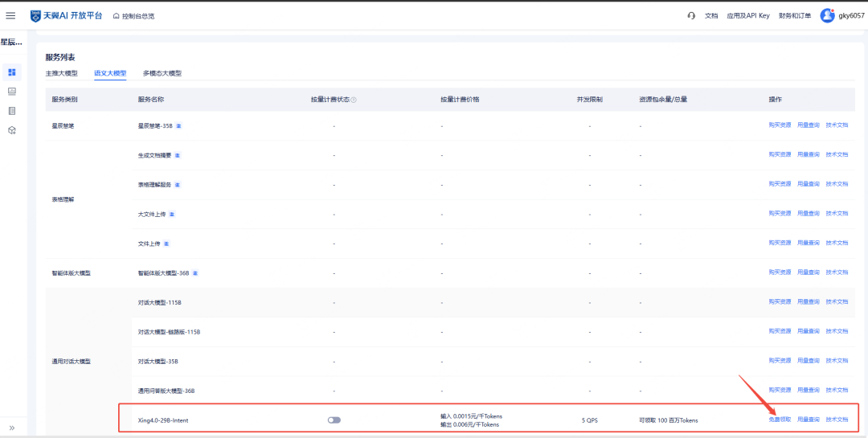Click the 天翼AI 开放平台 logo
The image size is (868, 438).
[x=67, y=15]
